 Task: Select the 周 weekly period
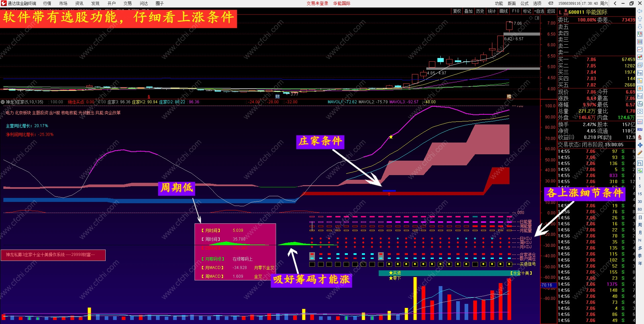click(x=640, y=225)
